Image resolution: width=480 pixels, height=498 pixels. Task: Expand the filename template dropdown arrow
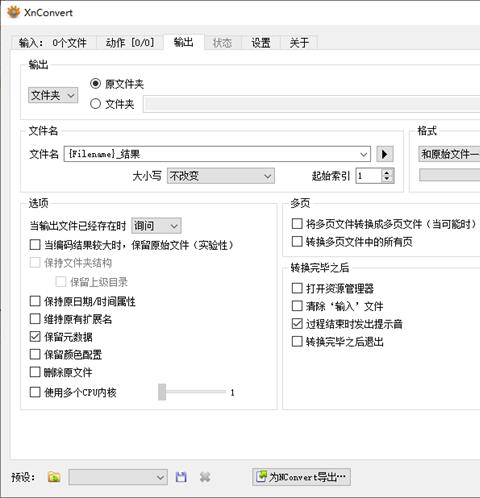pyautogui.click(x=363, y=154)
